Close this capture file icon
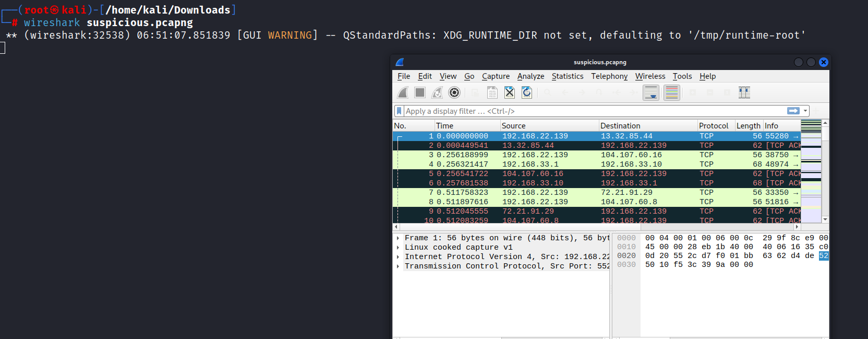The image size is (868, 339). pyautogui.click(x=510, y=92)
